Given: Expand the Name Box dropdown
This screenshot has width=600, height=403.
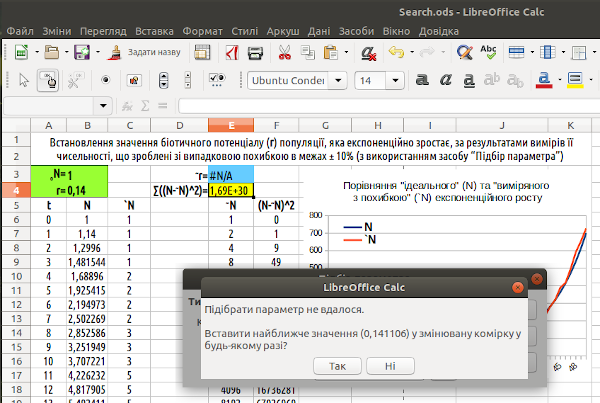Looking at the screenshot, I should pyautogui.click(x=103, y=106).
